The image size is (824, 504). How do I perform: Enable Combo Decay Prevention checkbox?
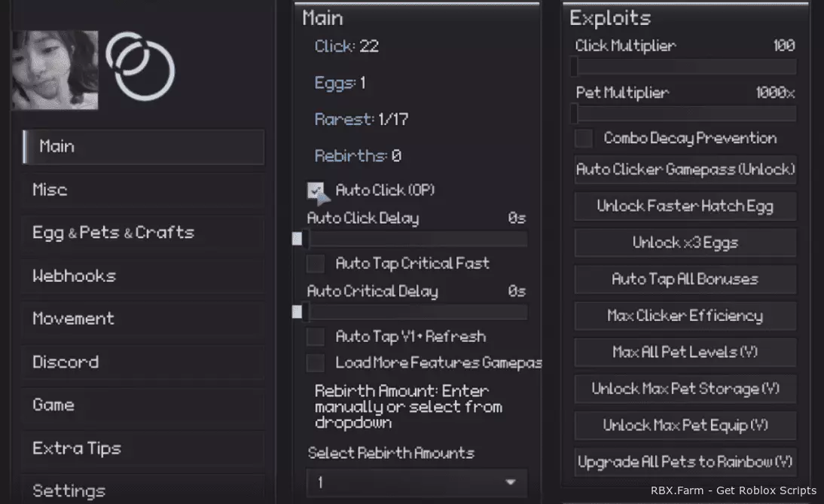[583, 138]
